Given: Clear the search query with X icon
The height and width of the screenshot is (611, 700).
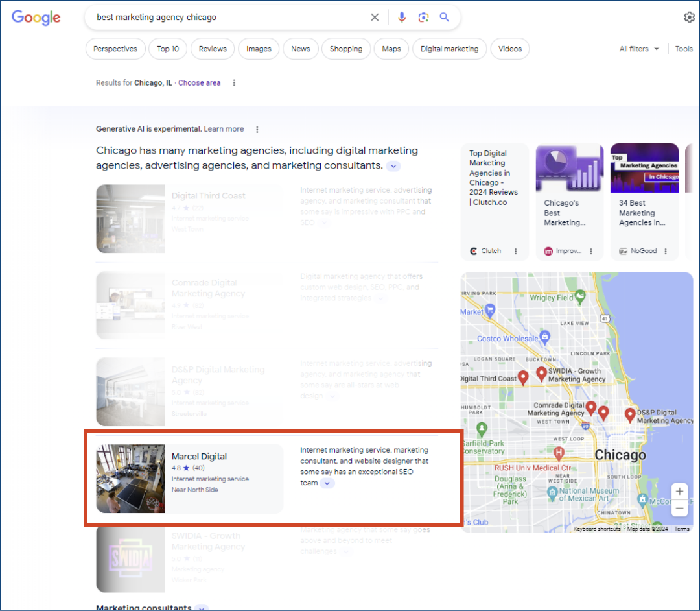Looking at the screenshot, I should pyautogui.click(x=375, y=18).
